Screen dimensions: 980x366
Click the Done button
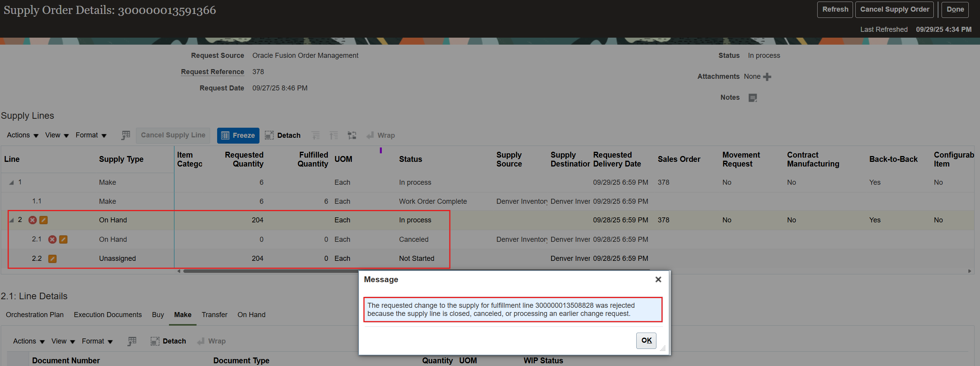(955, 10)
